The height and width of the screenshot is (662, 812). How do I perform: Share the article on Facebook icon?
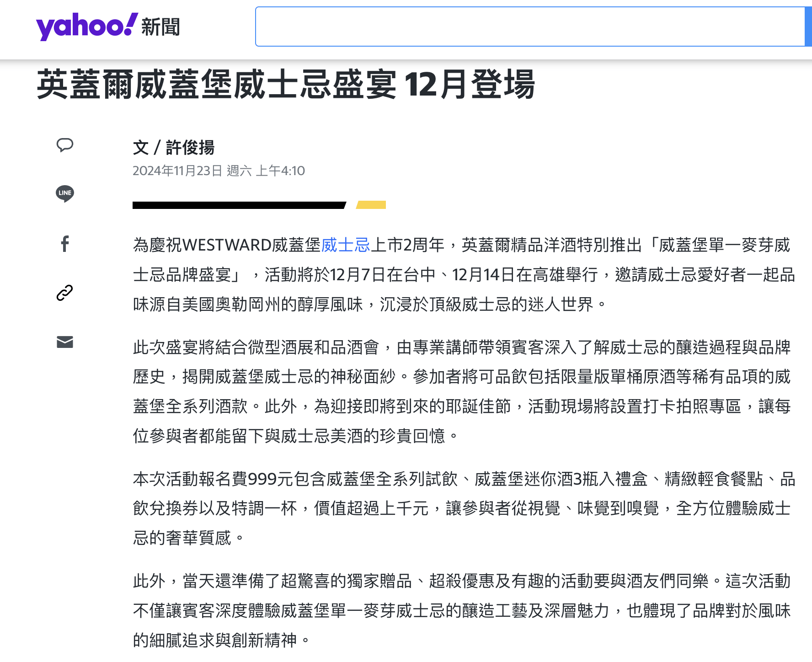point(65,244)
